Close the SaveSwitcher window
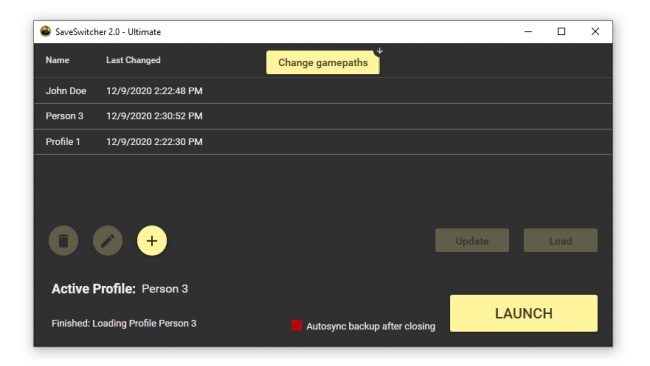The image size is (650, 366). click(x=595, y=32)
